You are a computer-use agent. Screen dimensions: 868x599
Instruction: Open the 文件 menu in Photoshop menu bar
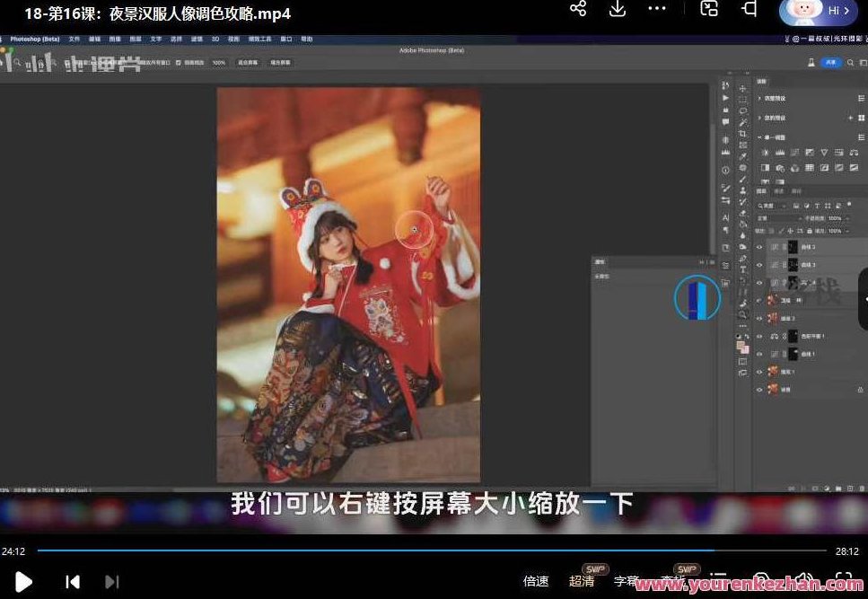click(x=75, y=40)
